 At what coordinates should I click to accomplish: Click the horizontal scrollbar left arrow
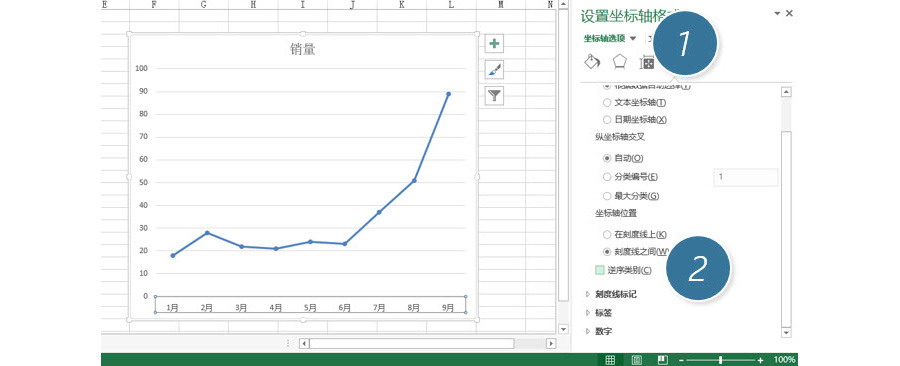[x=304, y=344]
